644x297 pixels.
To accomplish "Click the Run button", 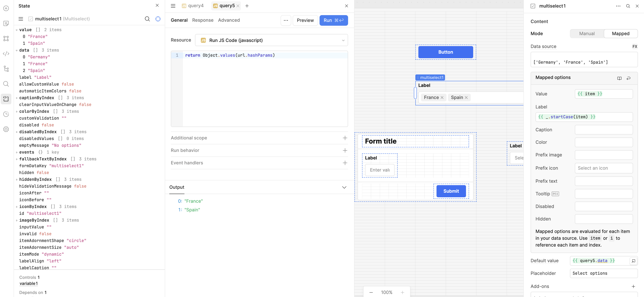I will click(333, 20).
